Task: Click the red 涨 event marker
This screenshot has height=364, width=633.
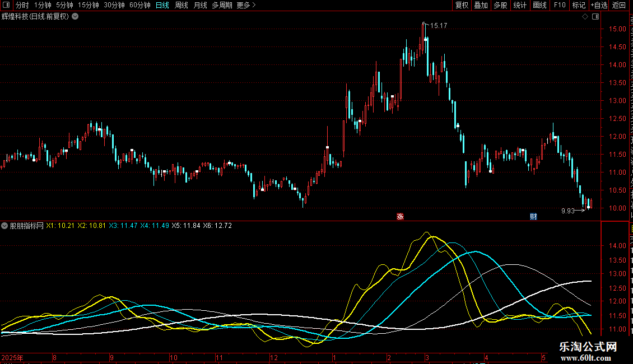Action: coord(400,217)
